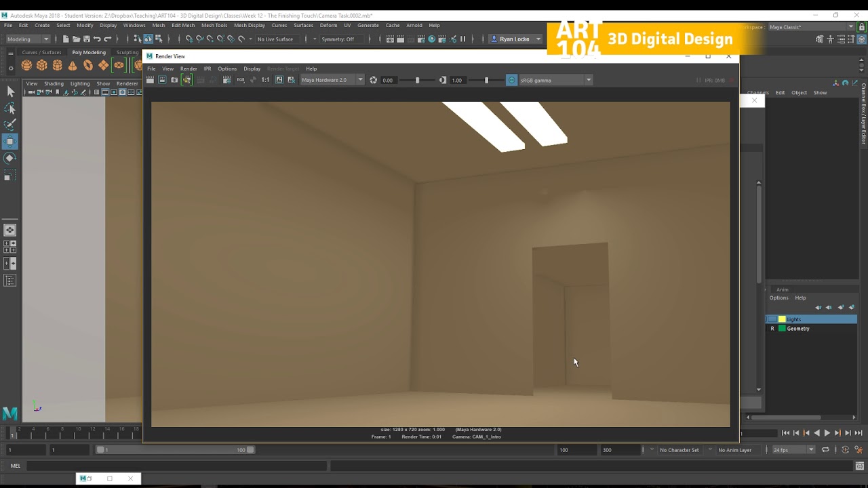Screen dimensions: 868x488
Task: Toggle visibility box of the Lights layer
Action: [772, 319]
